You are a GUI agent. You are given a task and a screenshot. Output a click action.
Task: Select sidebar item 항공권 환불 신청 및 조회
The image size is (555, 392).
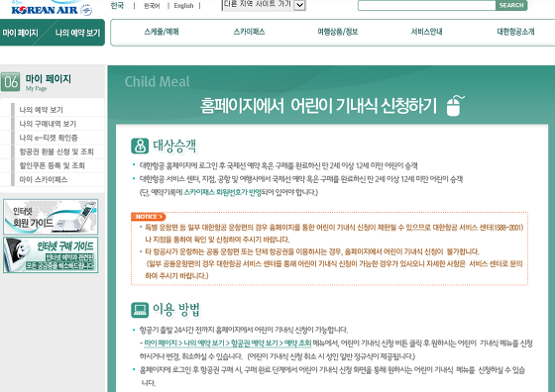pyautogui.click(x=56, y=151)
